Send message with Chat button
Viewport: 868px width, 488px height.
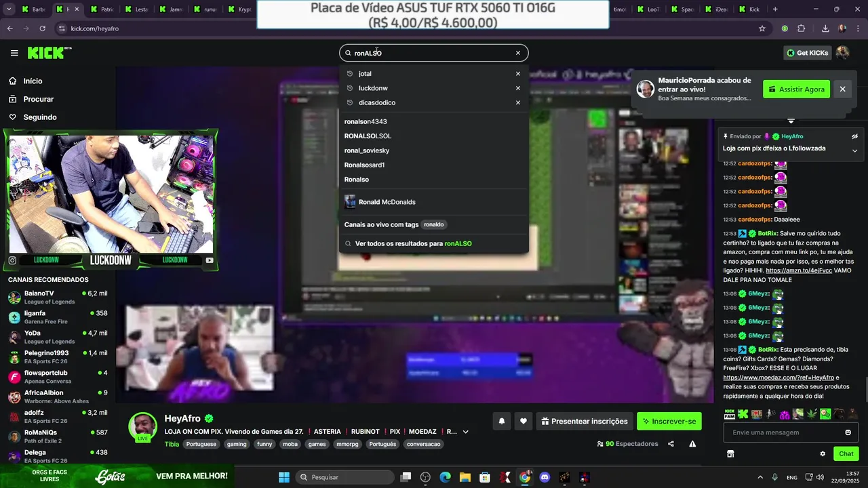pos(846,454)
